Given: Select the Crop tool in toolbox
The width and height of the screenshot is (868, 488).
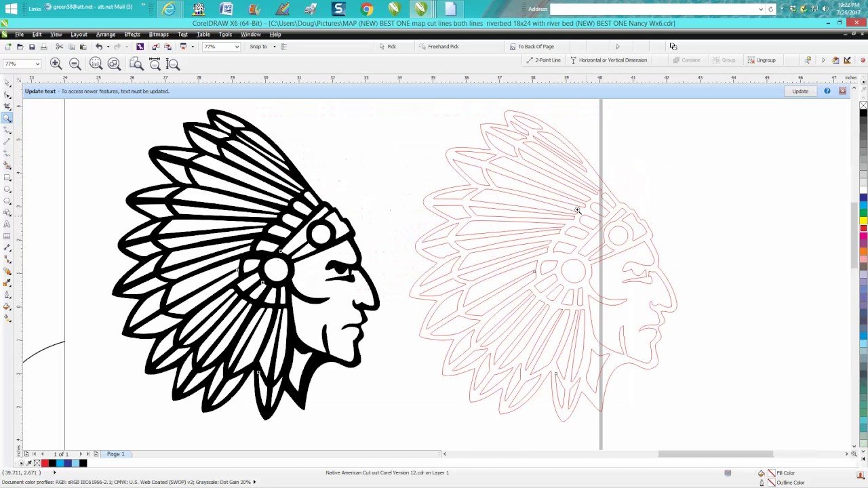Looking at the screenshot, I should click(x=7, y=106).
